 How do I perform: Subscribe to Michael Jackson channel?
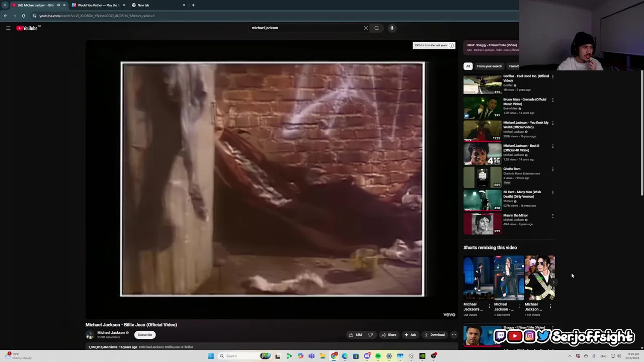click(145, 335)
